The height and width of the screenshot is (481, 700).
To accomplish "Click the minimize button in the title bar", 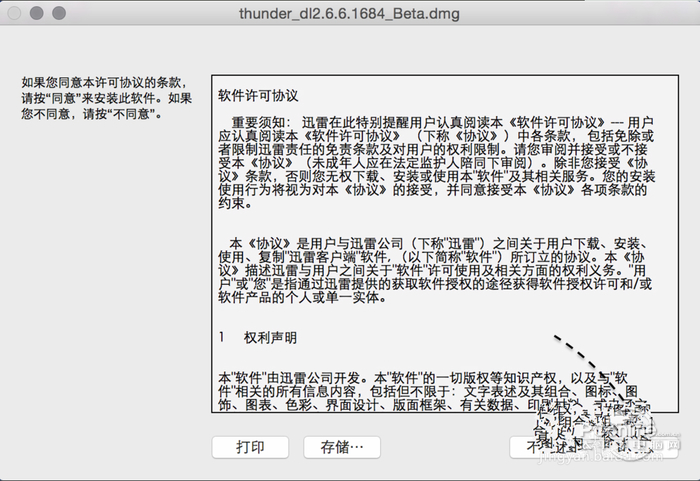I will (37, 13).
